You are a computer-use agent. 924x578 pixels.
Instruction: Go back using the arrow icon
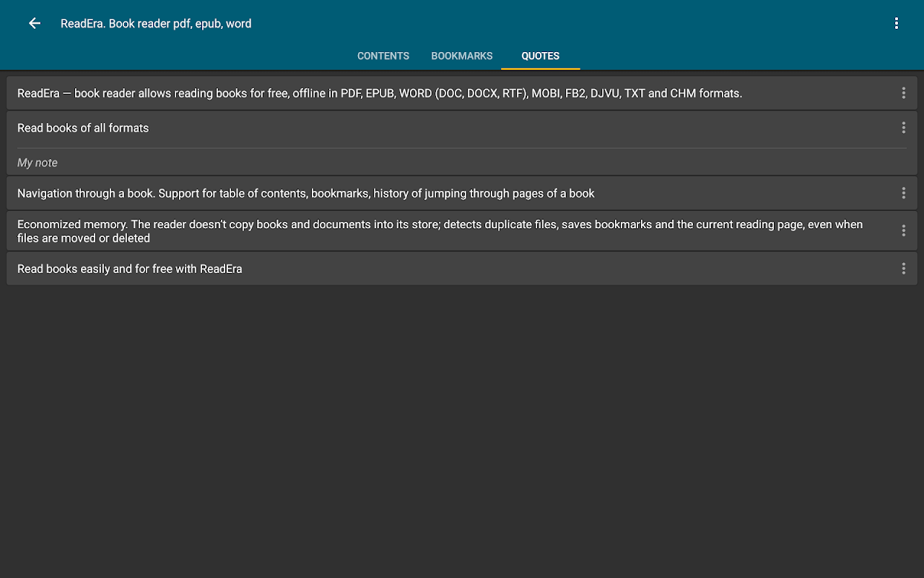point(35,23)
